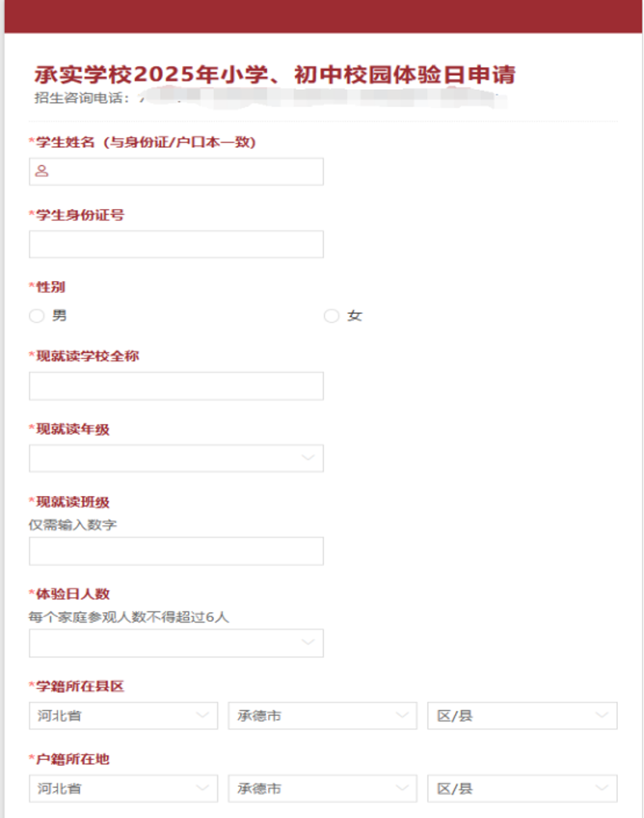
Task: Expand 学籍所在县区 区/县 district dropdown
Action: (522, 715)
